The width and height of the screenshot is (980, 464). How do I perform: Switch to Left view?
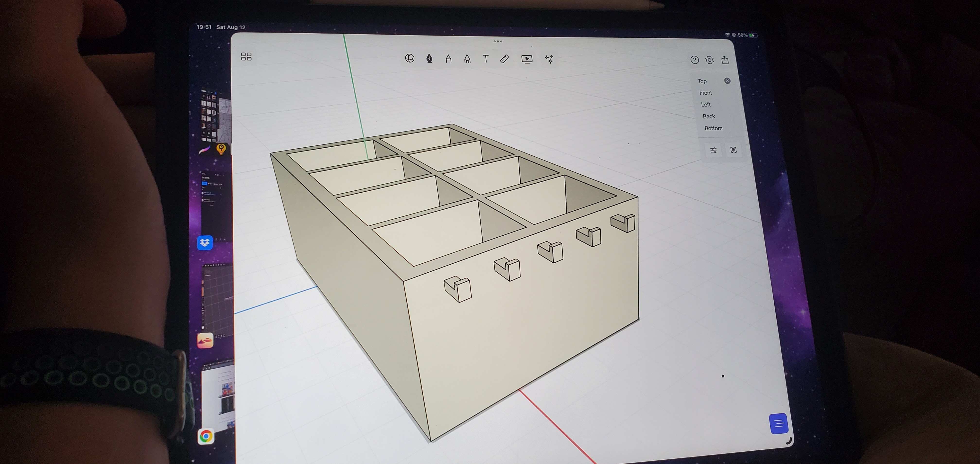point(706,105)
